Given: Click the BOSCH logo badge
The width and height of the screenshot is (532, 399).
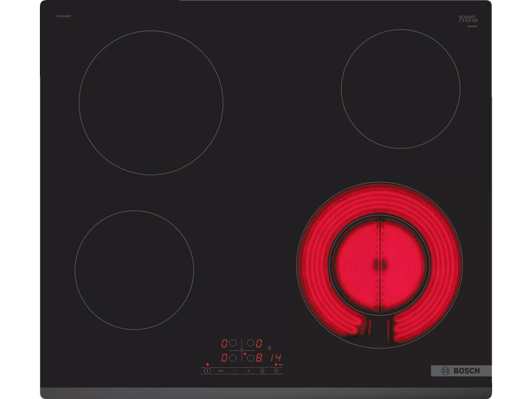Looking at the screenshot, I should (x=461, y=370).
